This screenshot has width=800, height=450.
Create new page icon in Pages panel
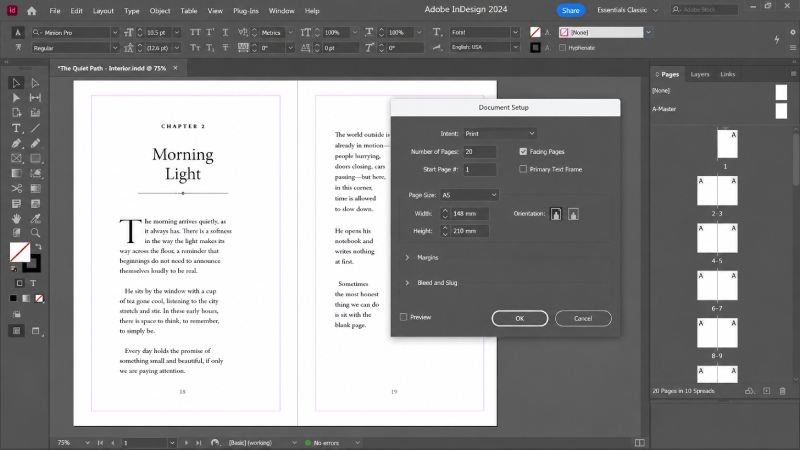point(766,391)
